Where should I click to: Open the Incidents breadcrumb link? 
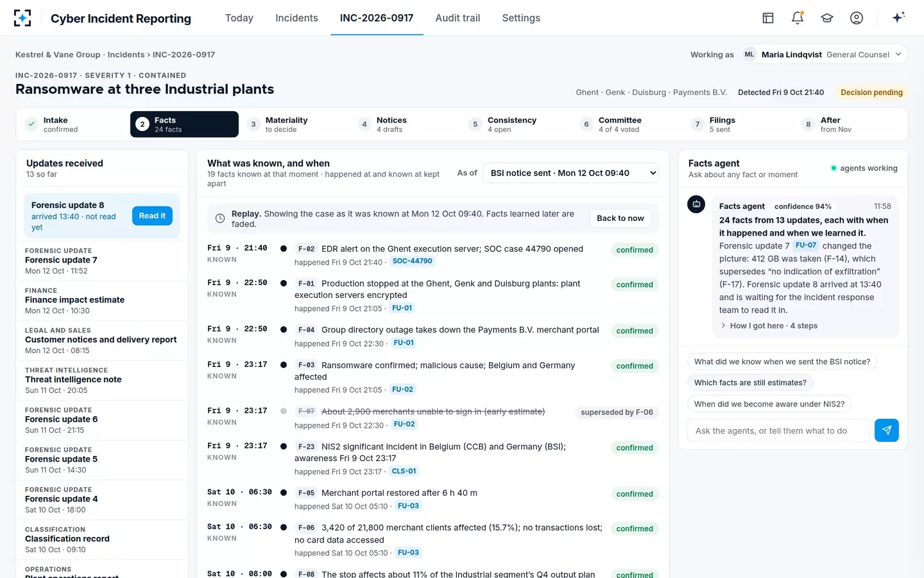[126, 55]
